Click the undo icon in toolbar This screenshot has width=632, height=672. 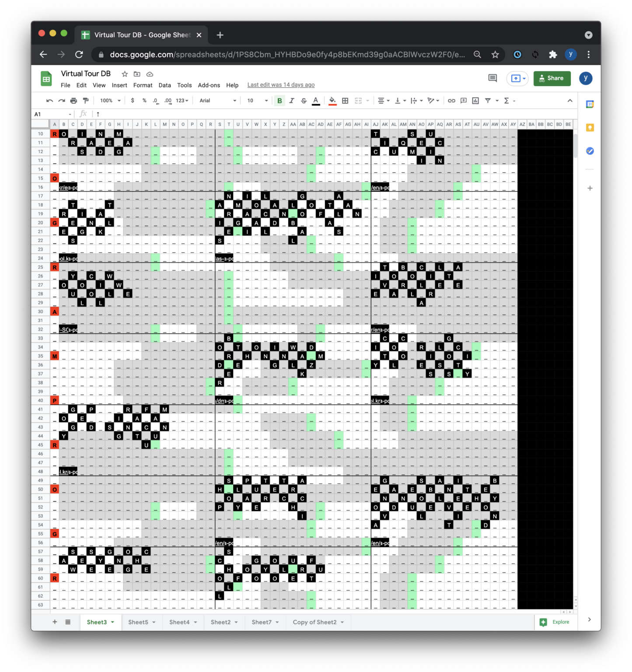tap(49, 101)
